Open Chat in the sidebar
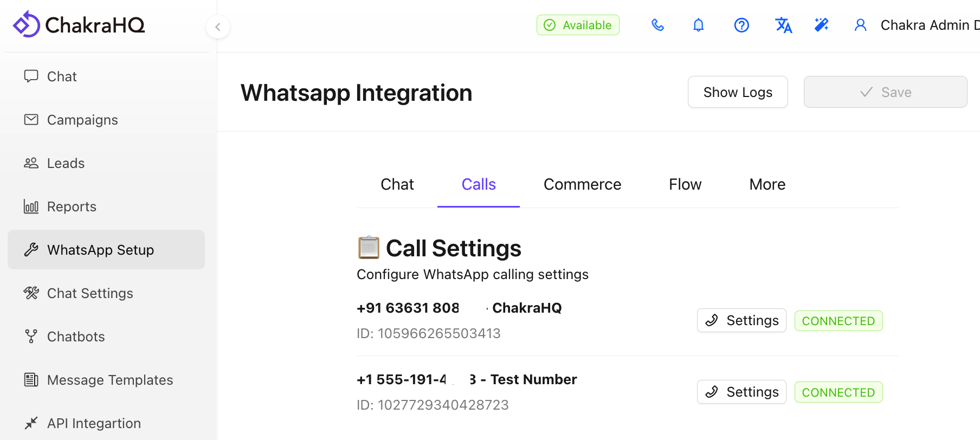 [106, 76]
